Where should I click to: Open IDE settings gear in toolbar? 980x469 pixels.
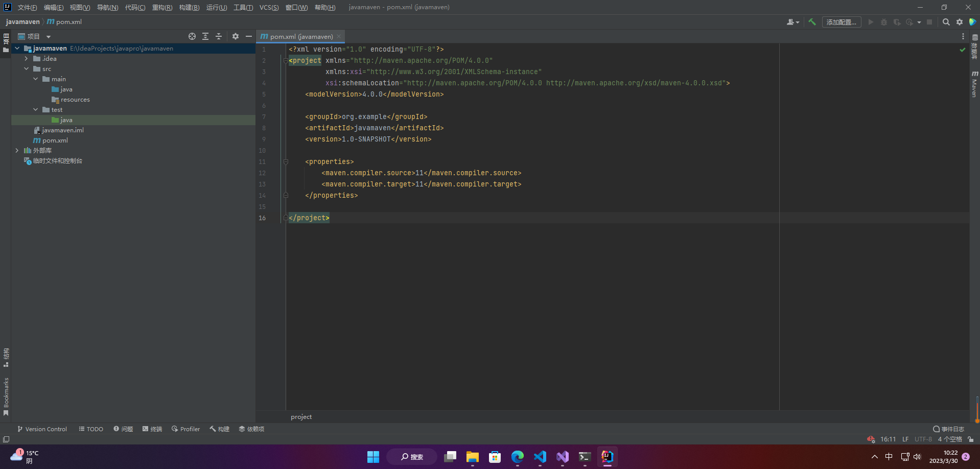959,22
